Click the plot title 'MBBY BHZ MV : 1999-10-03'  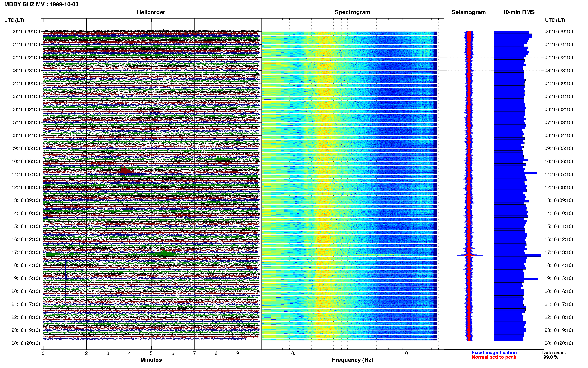41,4
